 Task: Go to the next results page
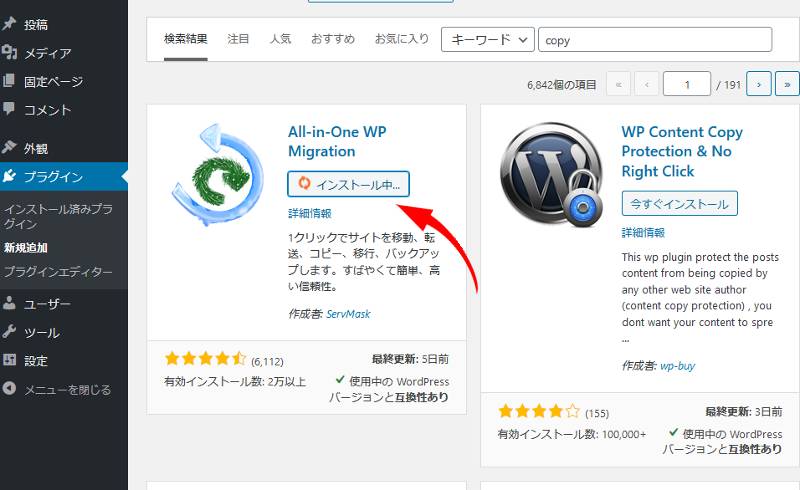pos(759,84)
